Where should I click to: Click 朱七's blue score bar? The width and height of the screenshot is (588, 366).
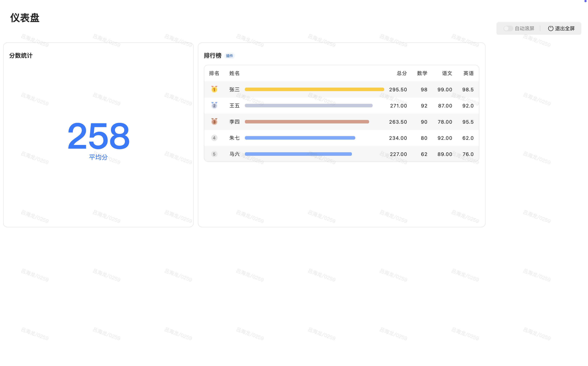coord(300,138)
